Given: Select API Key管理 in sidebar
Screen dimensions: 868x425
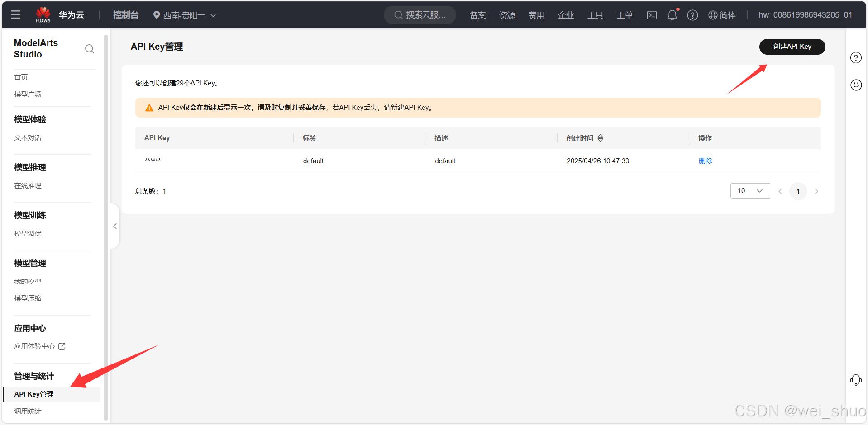Looking at the screenshot, I should point(52,394).
